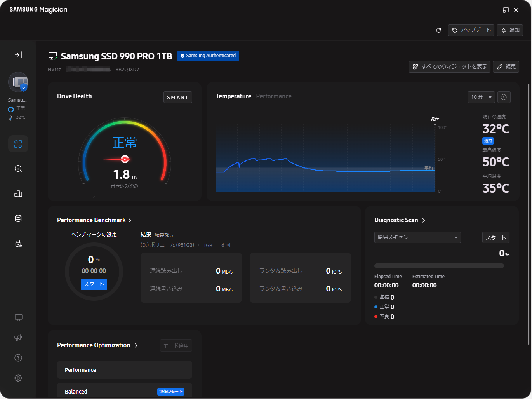Open the Performance Benchmark bar-chart sidebar icon
The width and height of the screenshot is (532, 399).
[18, 193]
